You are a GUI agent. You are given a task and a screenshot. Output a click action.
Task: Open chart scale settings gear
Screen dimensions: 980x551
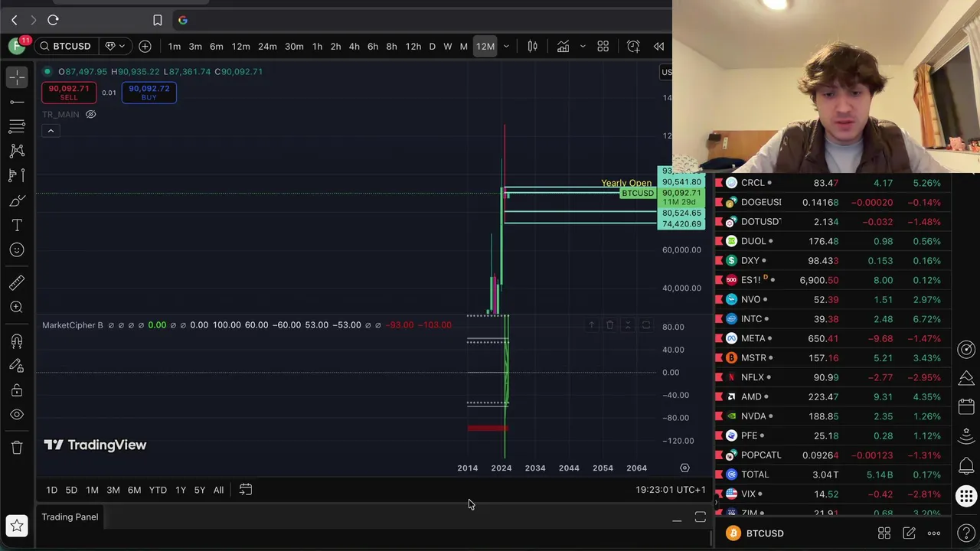pos(684,468)
